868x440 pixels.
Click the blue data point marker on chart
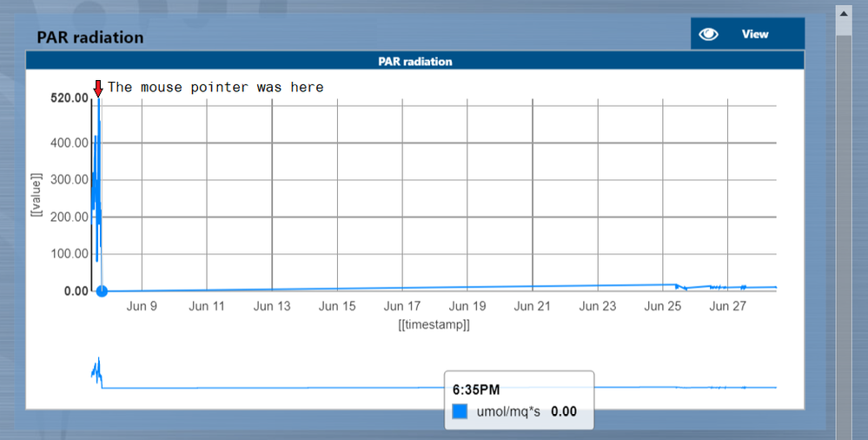pyautogui.click(x=102, y=291)
